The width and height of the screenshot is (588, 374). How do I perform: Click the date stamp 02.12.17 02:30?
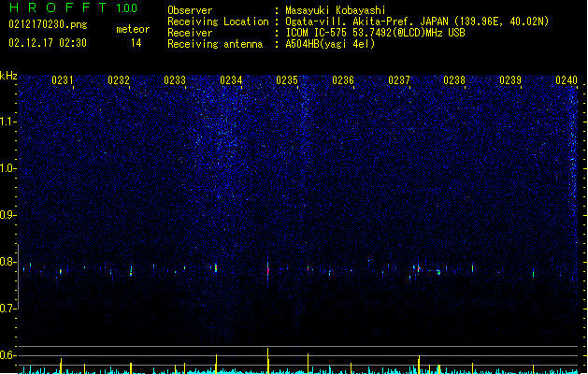(48, 43)
